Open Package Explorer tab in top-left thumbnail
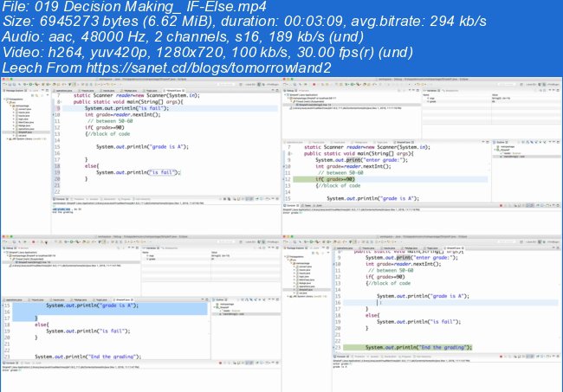 tap(13, 90)
